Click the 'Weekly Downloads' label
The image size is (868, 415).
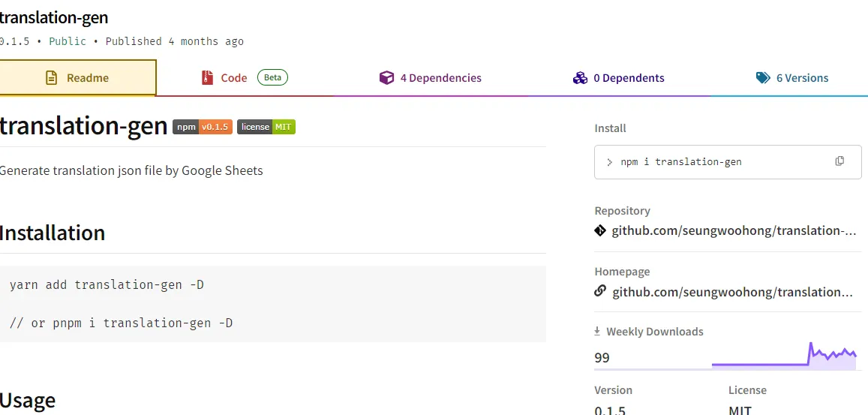pyautogui.click(x=655, y=332)
